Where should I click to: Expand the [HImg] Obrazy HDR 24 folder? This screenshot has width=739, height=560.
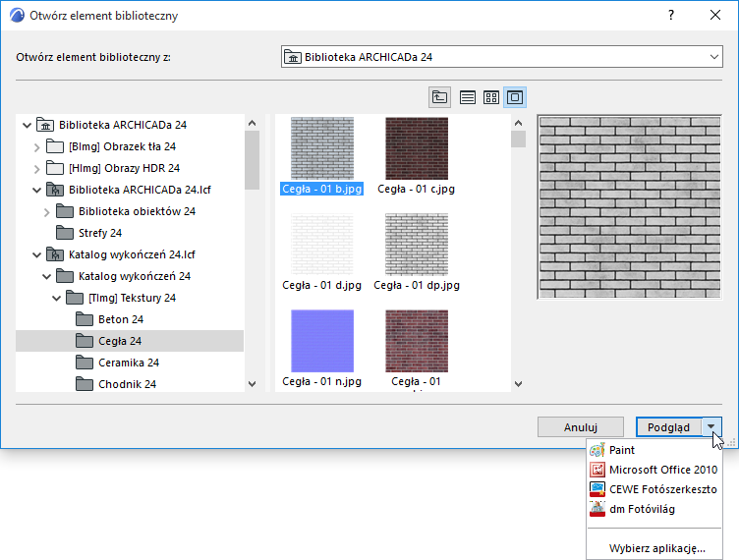pos(36,169)
